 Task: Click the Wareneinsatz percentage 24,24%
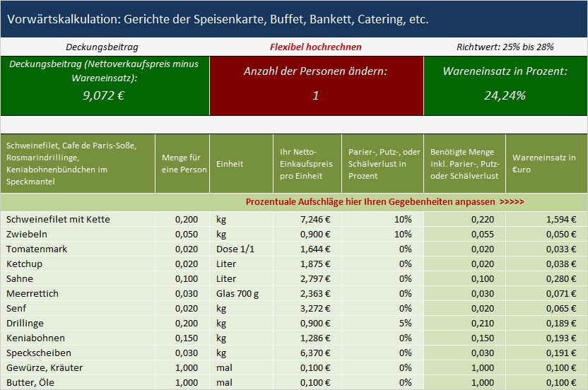(505, 95)
